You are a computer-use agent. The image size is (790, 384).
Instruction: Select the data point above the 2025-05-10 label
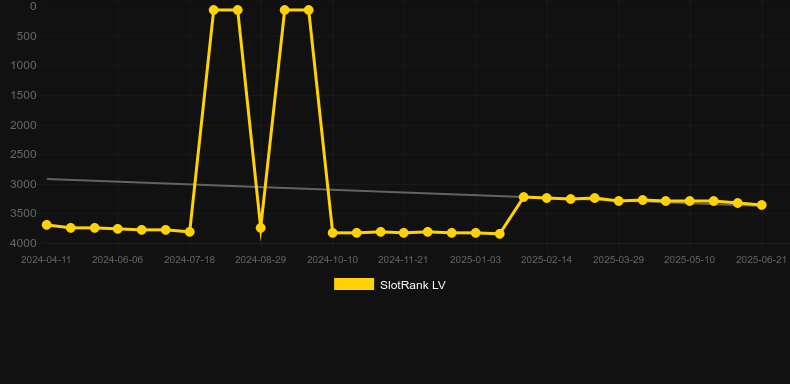[x=690, y=201]
